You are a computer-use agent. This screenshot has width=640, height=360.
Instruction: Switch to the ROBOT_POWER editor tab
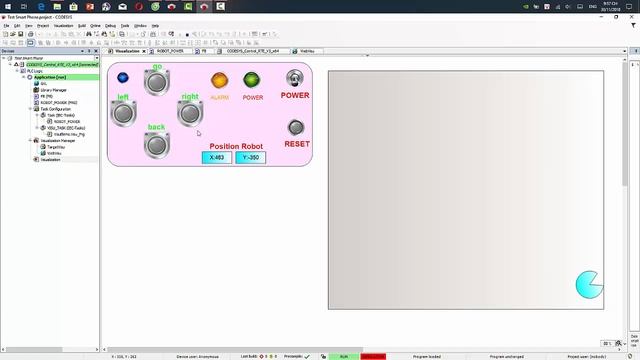pyautogui.click(x=170, y=51)
